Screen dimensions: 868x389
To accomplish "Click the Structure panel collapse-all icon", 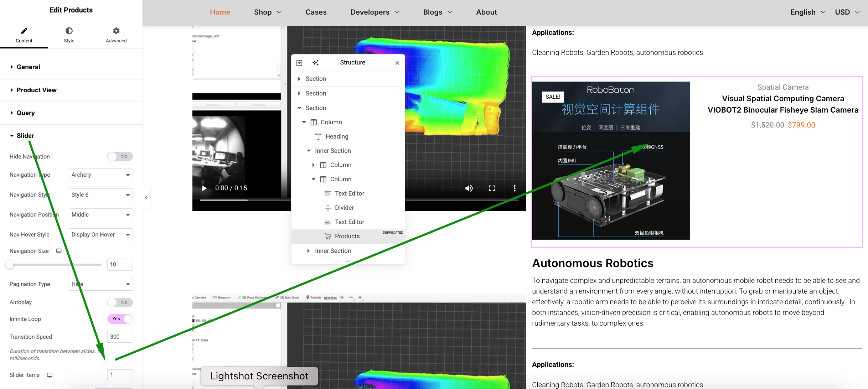I will point(299,63).
